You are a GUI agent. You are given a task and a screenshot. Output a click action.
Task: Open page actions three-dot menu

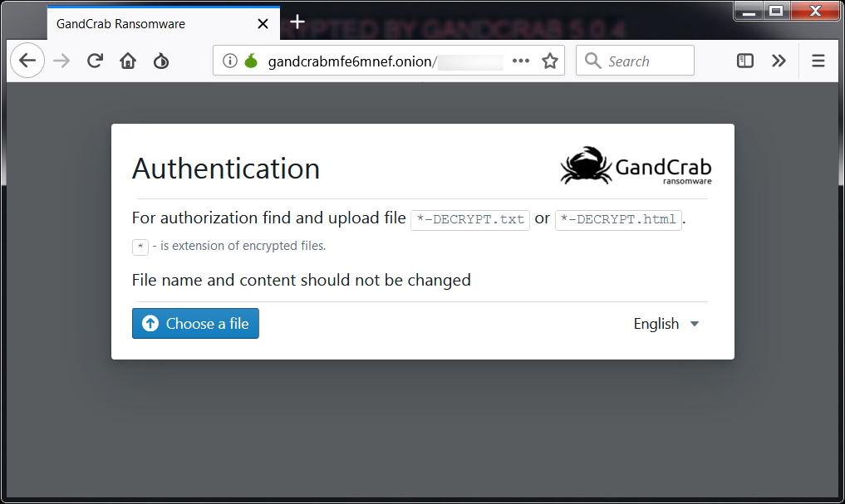(x=521, y=61)
